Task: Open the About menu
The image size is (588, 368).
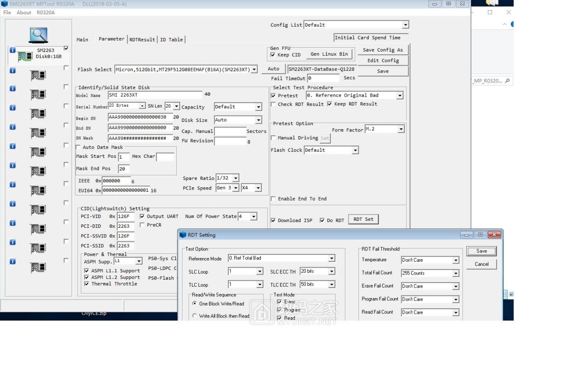Action: (24, 12)
